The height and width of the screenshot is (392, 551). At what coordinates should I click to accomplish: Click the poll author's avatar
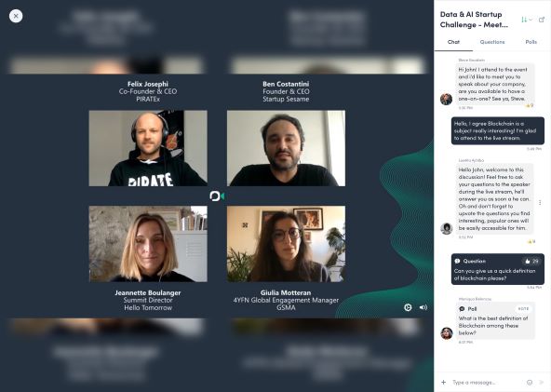[447, 333]
